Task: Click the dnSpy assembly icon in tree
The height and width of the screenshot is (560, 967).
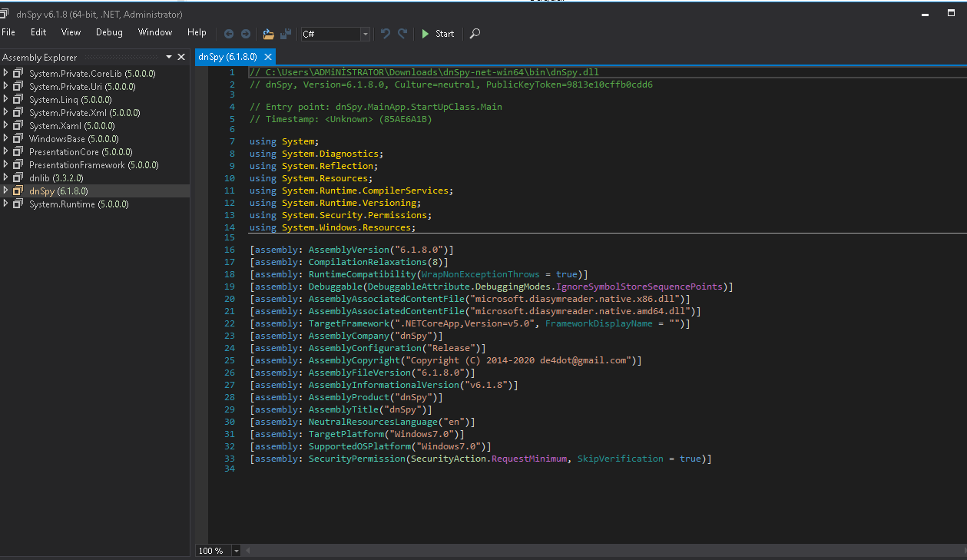Action: point(18,191)
